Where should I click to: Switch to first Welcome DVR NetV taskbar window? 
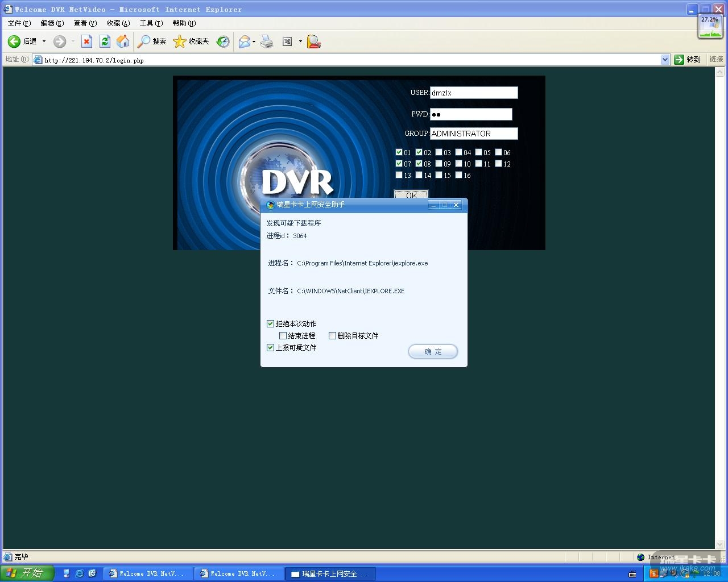pyautogui.click(x=148, y=574)
